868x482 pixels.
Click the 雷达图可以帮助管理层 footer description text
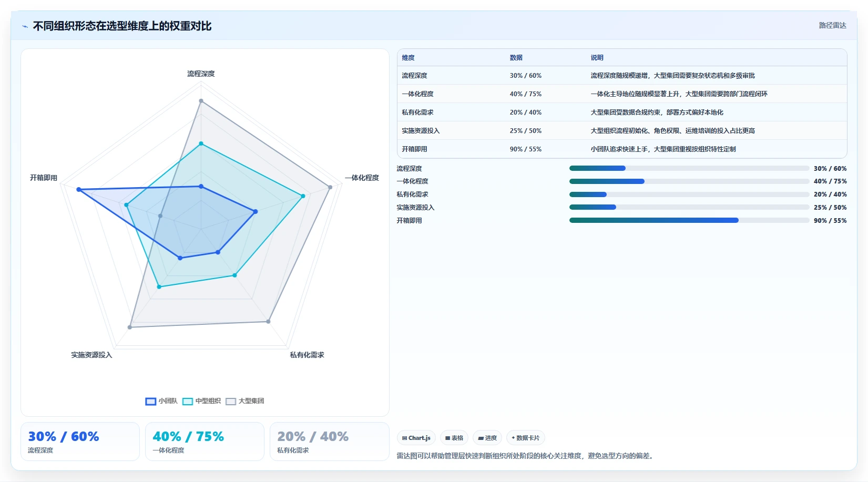point(526,456)
